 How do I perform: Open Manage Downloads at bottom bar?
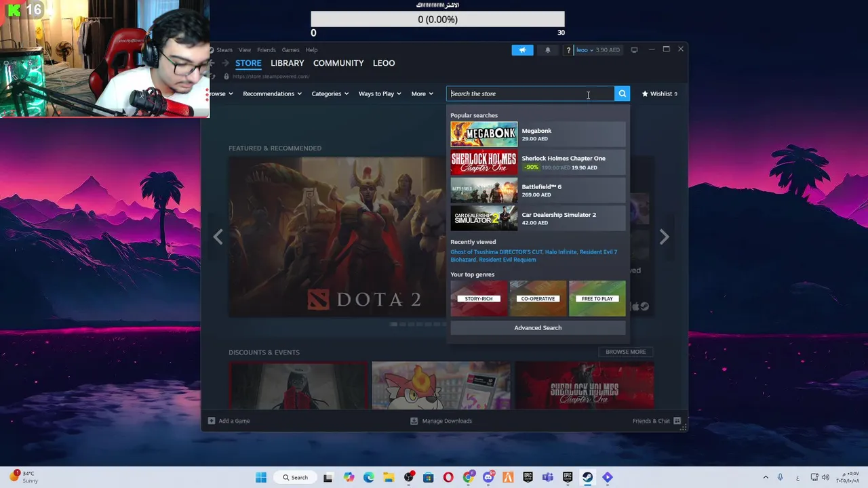tap(441, 421)
